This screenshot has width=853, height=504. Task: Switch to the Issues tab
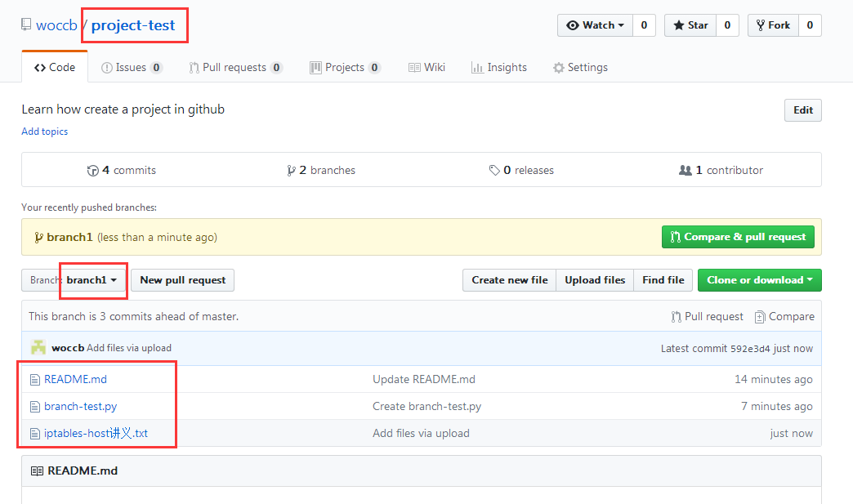(x=132, y=68)
